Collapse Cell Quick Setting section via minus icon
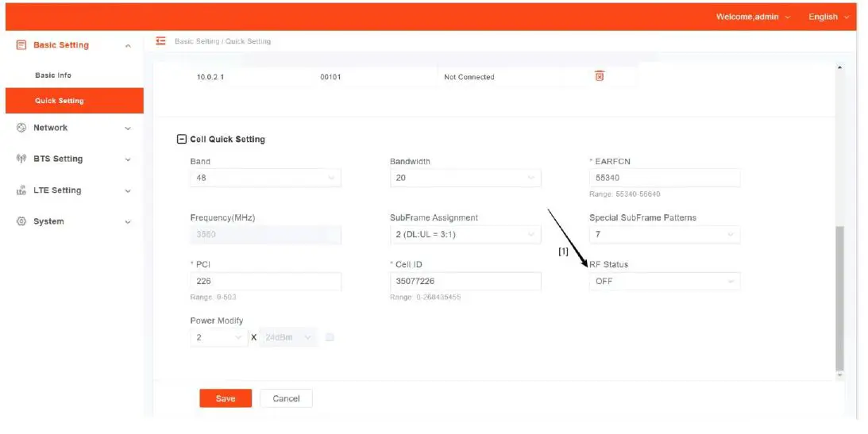 (181, 140)
